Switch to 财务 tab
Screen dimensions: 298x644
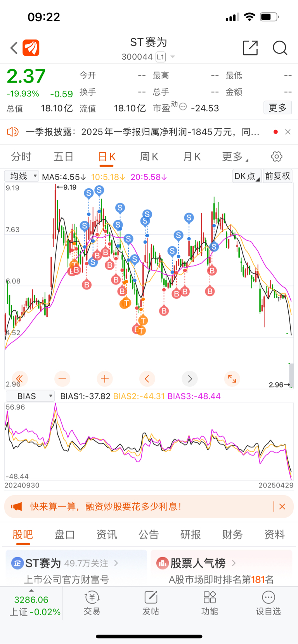(x=232, y=535)
